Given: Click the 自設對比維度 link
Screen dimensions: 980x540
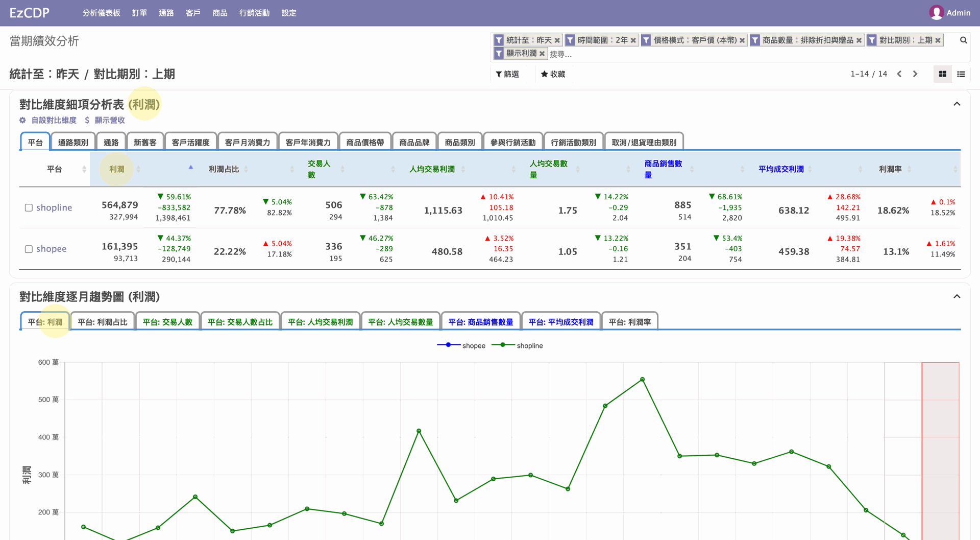Looking at the screenshot, I should tap(54, 120).
